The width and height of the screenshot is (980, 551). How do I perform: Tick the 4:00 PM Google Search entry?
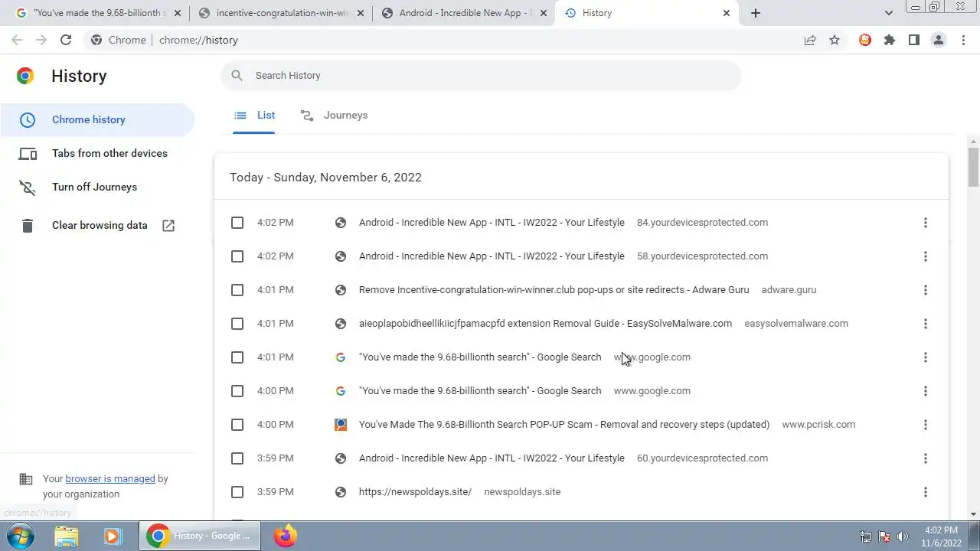click(x=237, y=391)
